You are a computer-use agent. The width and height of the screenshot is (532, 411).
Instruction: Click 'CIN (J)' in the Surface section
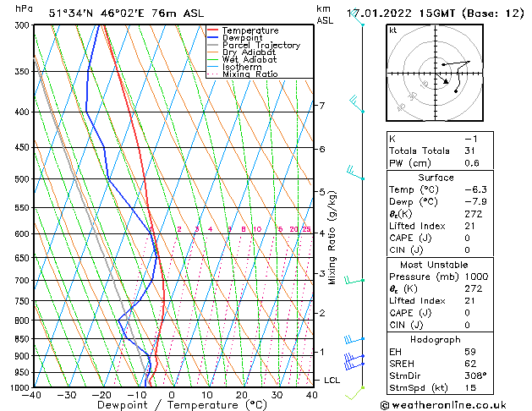coord(406,250)
